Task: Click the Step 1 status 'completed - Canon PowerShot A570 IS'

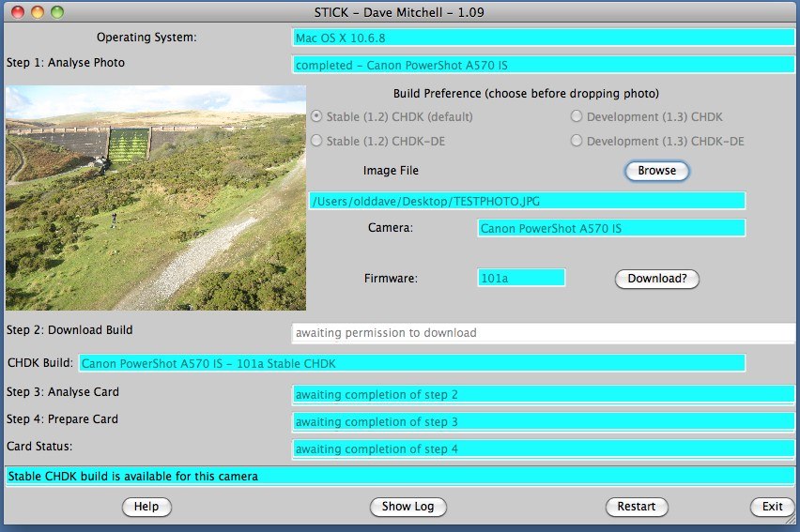Action: coord(544,65)
